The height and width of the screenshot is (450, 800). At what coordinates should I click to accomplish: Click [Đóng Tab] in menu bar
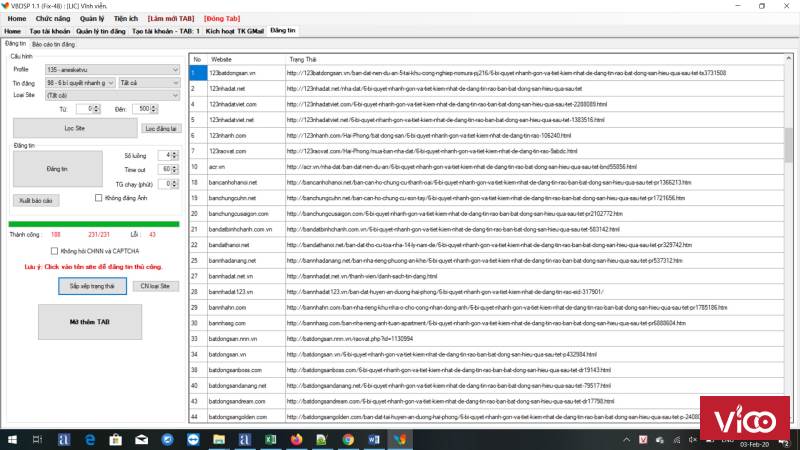222,18
